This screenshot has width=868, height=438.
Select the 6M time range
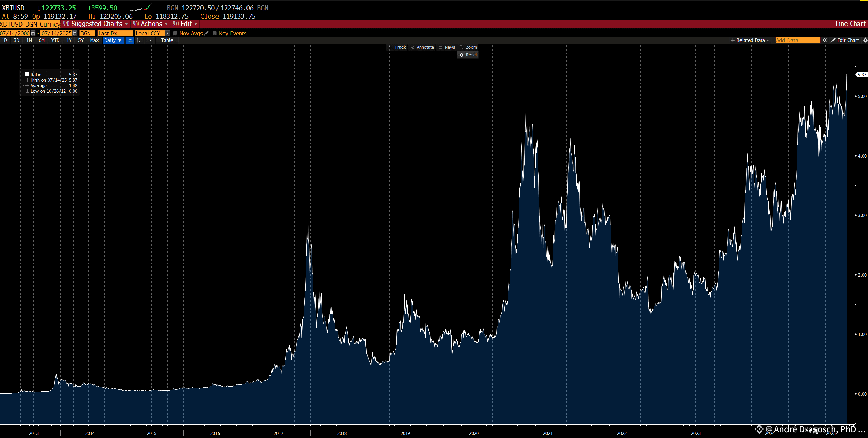coord(42,40)
